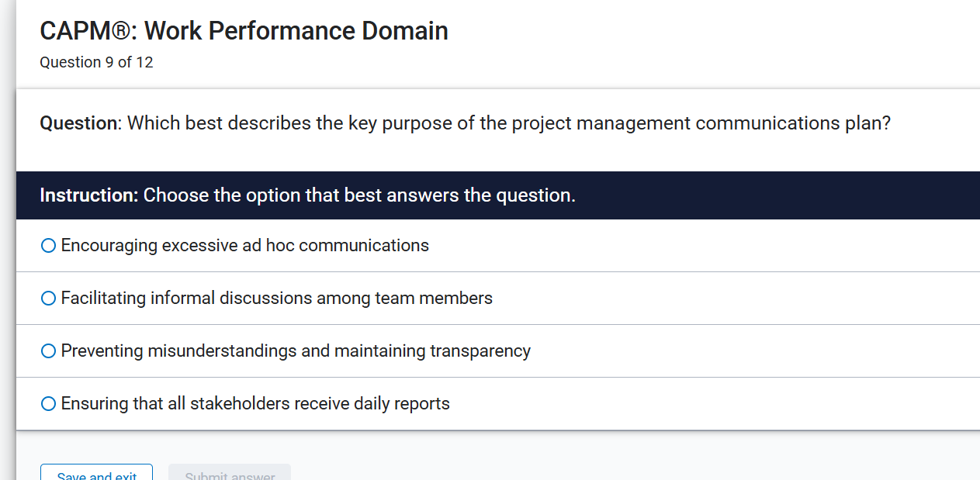Choose 'Facilitating informal discussions among team members'
This screenshot has width=980, height=480.
click(x=48, y=298)
